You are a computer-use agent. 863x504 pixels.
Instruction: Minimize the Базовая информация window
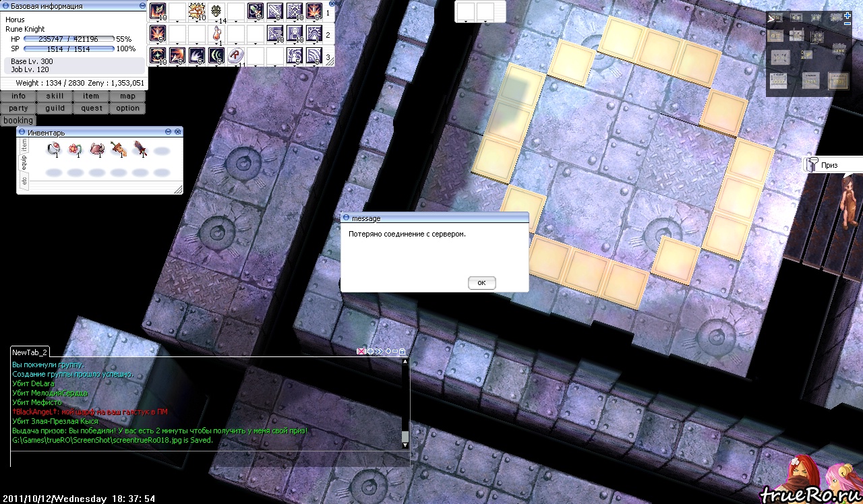tap(142, 5)
